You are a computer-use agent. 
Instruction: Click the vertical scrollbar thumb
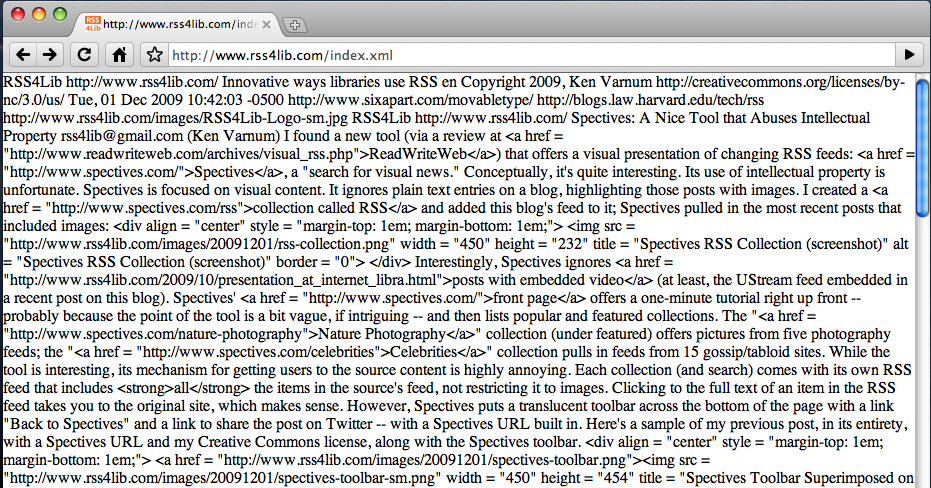923,148
